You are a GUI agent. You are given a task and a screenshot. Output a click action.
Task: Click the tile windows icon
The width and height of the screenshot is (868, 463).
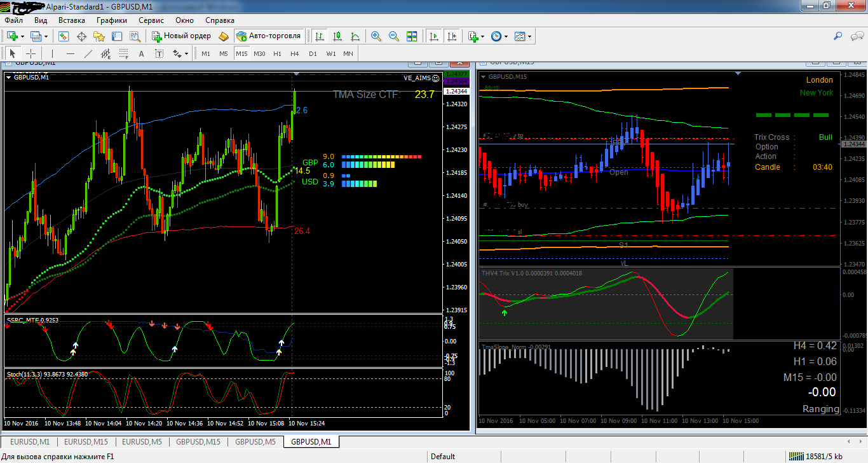[412, 36]
